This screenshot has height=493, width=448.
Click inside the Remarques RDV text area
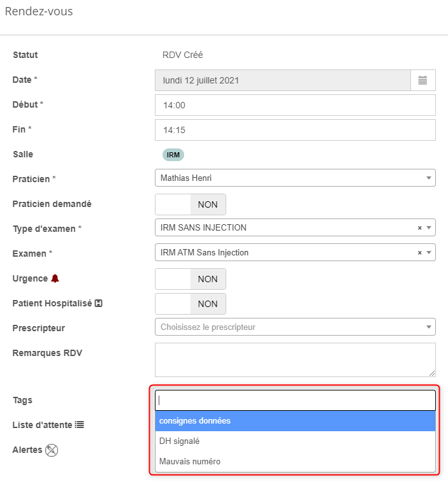click(x=295, y=360)
